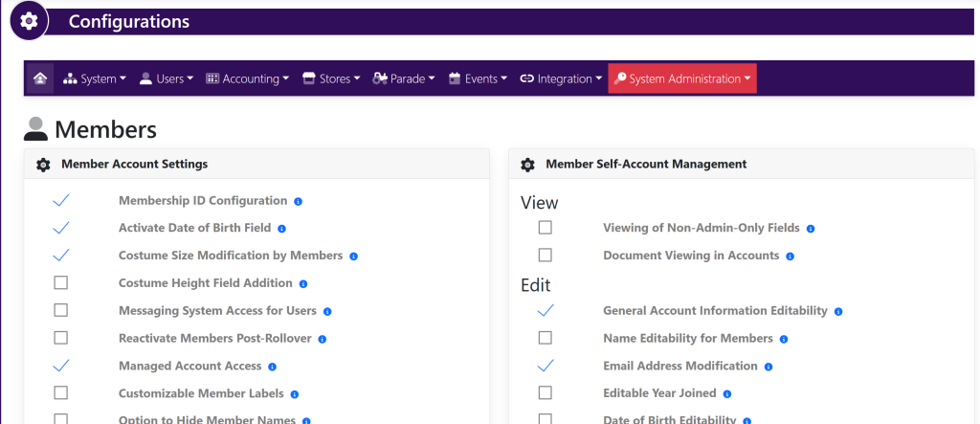
Task: Expand the Accounting dropdown menu
Action: pos(247,79)
